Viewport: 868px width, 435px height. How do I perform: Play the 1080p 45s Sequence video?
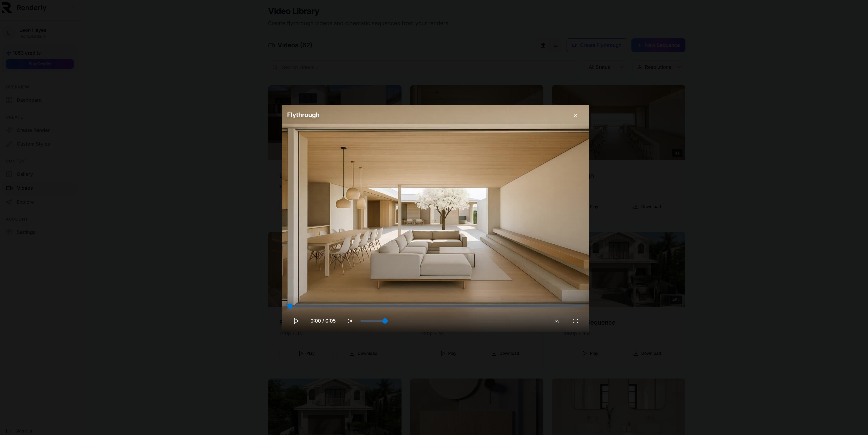point(590,353)
